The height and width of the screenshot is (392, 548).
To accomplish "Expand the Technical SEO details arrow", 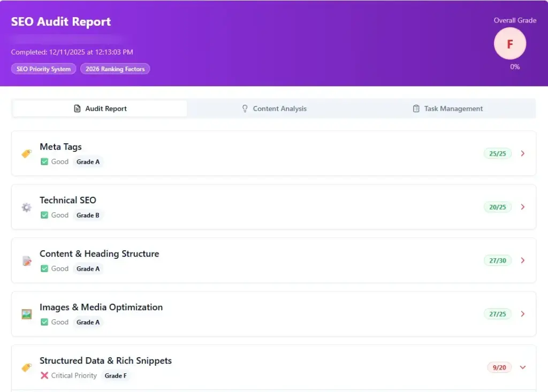I will [x=523, y=207].
